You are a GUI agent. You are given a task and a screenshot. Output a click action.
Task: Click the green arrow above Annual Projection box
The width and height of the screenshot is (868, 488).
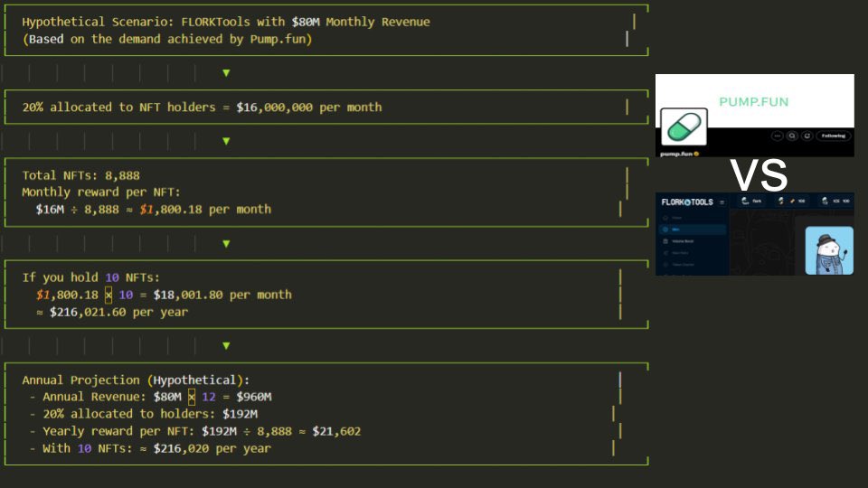point(226,346)
